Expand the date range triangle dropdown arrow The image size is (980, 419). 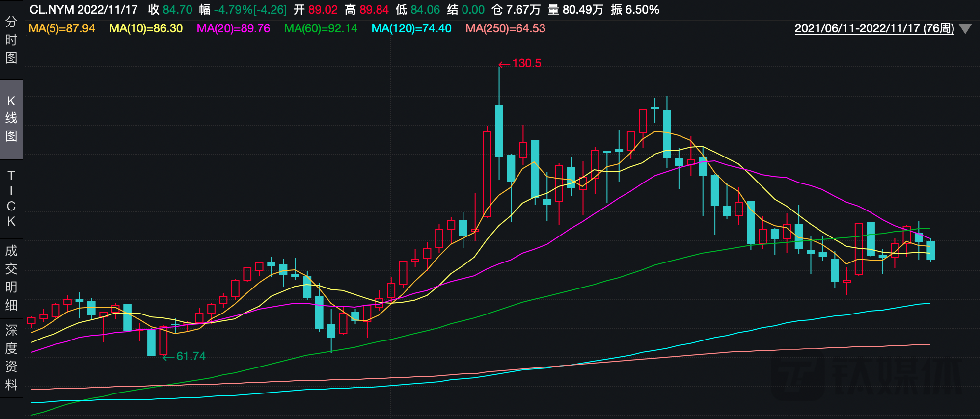965,29
